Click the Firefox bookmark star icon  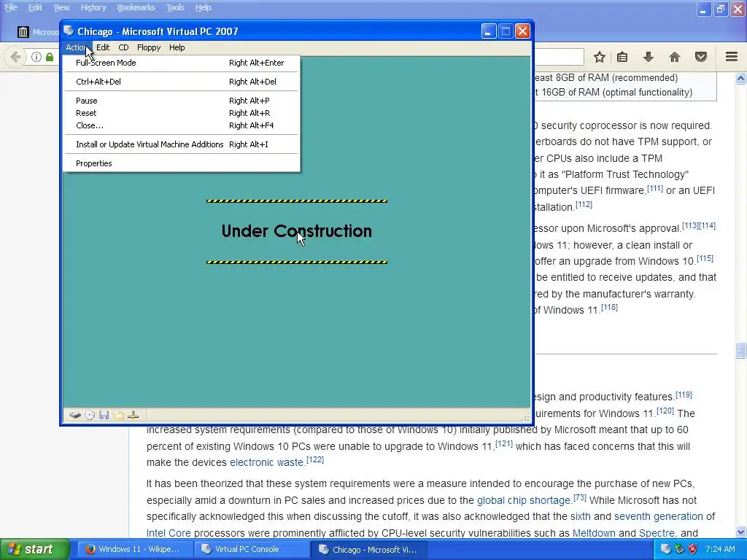pyautogui.click(x=600, y=57)
